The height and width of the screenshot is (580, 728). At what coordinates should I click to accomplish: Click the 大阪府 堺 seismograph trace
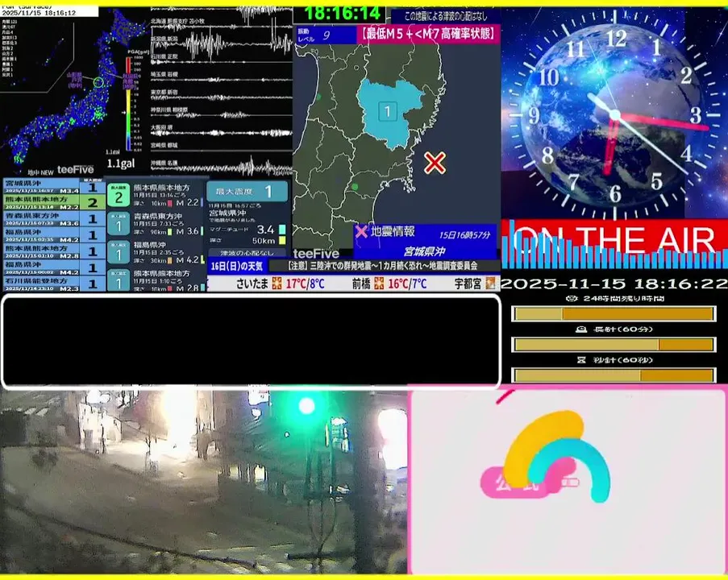(222, 133)
